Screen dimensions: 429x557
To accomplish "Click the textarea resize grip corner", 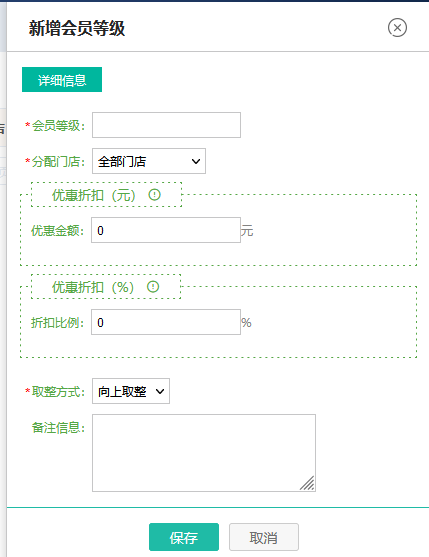I will tap(308, 484).
